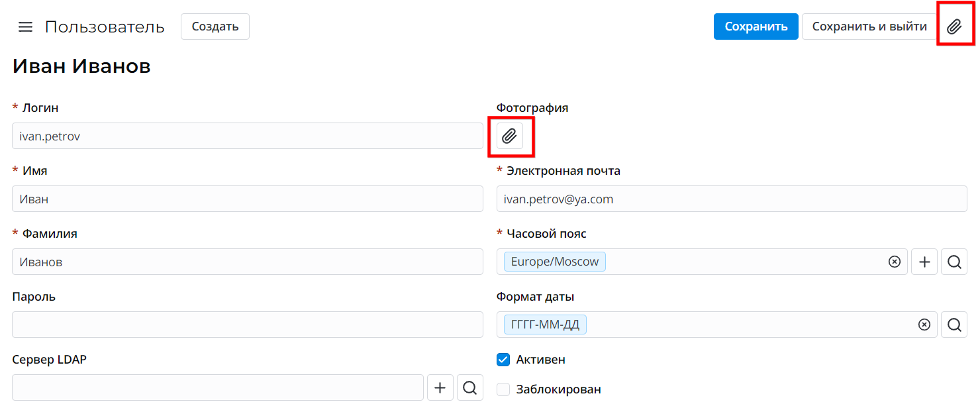This screenshot has height=406, width=980.
Task: Clear the ГГГГ-ММ-ДД date format value
Action: coord(924,325)
